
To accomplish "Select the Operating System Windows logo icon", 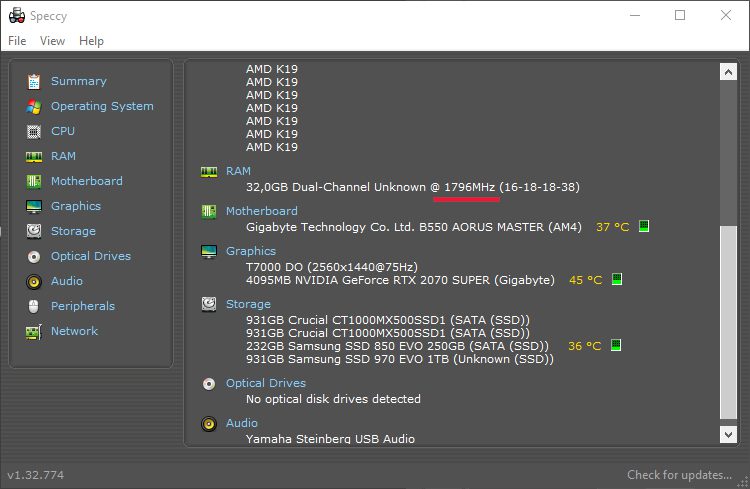I will pos(34,106).
